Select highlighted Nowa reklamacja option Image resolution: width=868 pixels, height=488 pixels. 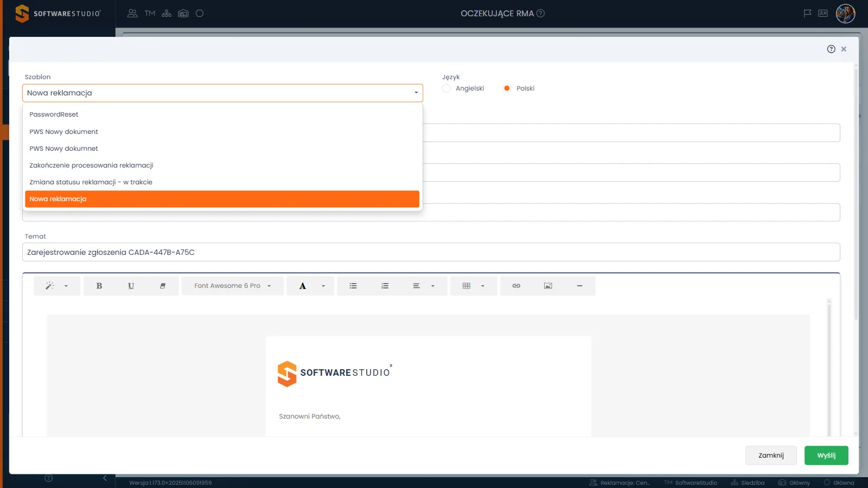point(222,199)
